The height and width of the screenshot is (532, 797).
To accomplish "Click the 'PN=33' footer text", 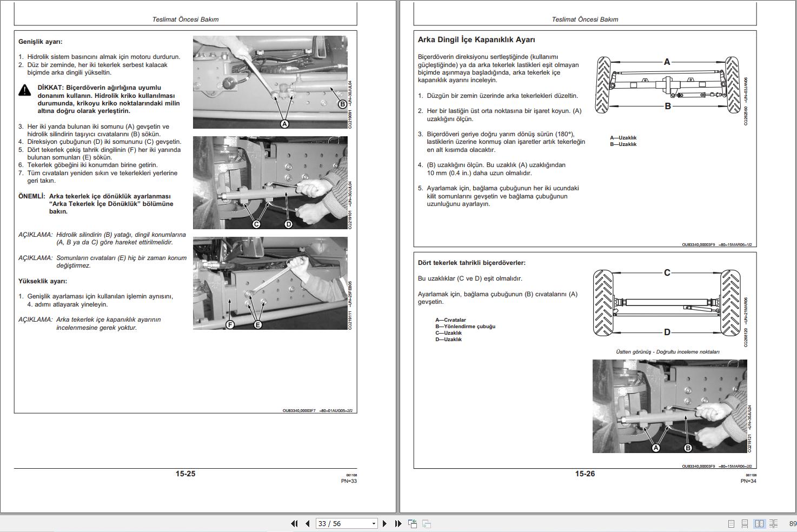I will 349,481.
